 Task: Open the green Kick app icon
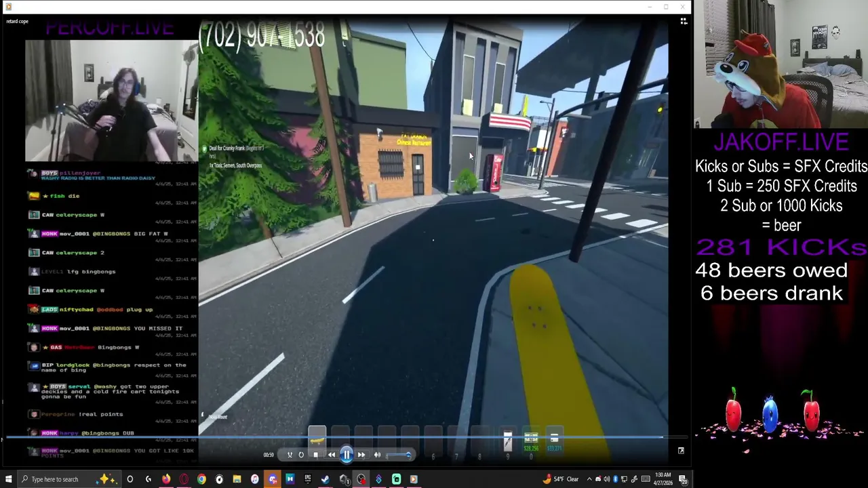click(x=396, y=479)
